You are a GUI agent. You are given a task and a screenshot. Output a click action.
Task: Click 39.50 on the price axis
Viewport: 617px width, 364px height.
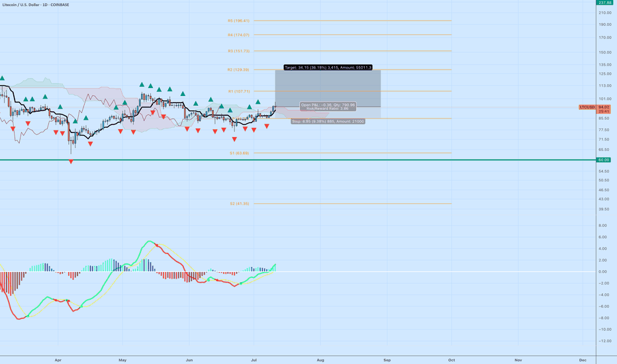604,209
